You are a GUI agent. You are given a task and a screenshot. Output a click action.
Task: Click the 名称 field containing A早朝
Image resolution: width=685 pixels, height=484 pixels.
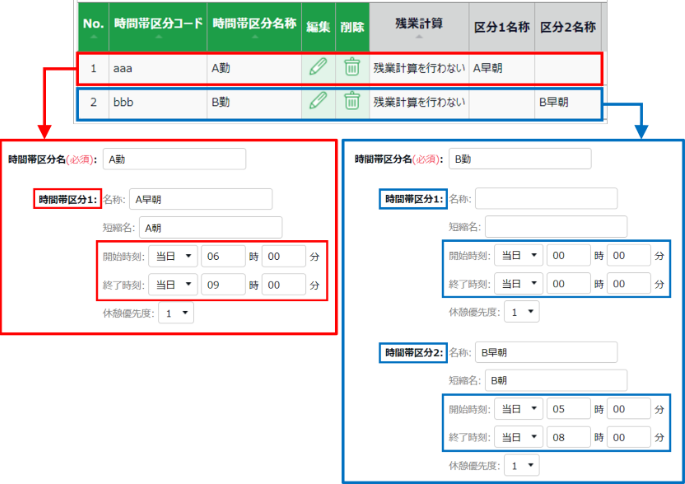pos(200,198)
